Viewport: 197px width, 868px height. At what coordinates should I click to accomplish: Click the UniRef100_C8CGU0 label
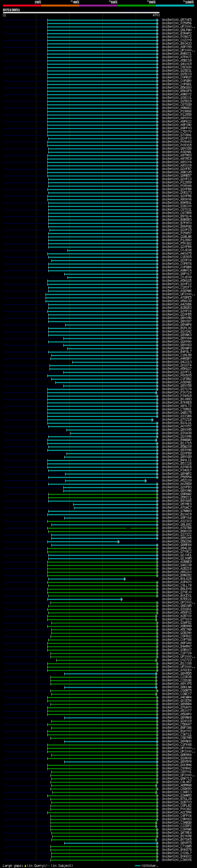click(x=177, y=67)
